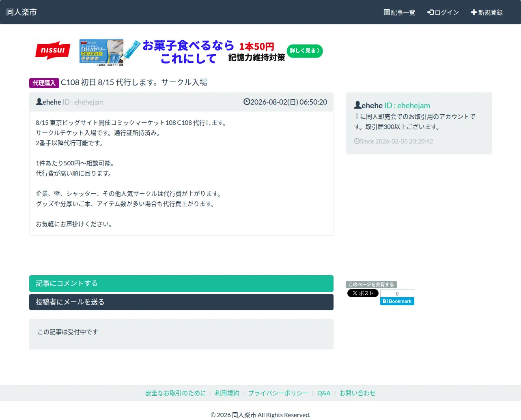Viewport: 521px width, 420px height.
Task: Click the ad headline お菓子食べるなら
Action: coord(188,45)
